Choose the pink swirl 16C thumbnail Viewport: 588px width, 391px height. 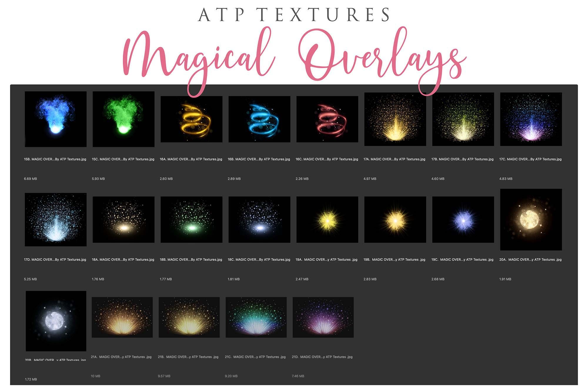(x=327, y=119)
